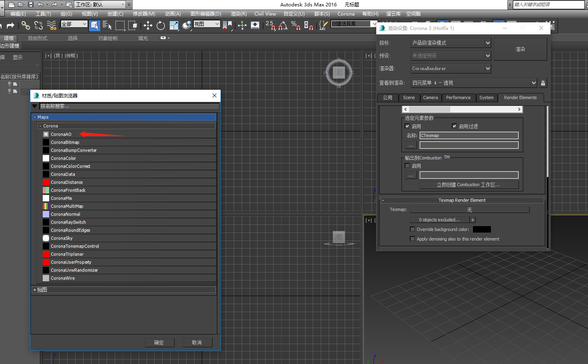This screenshot has width=588, height=364.
Task: Open the 渲染(R) menu
Action: coord(238,14)
